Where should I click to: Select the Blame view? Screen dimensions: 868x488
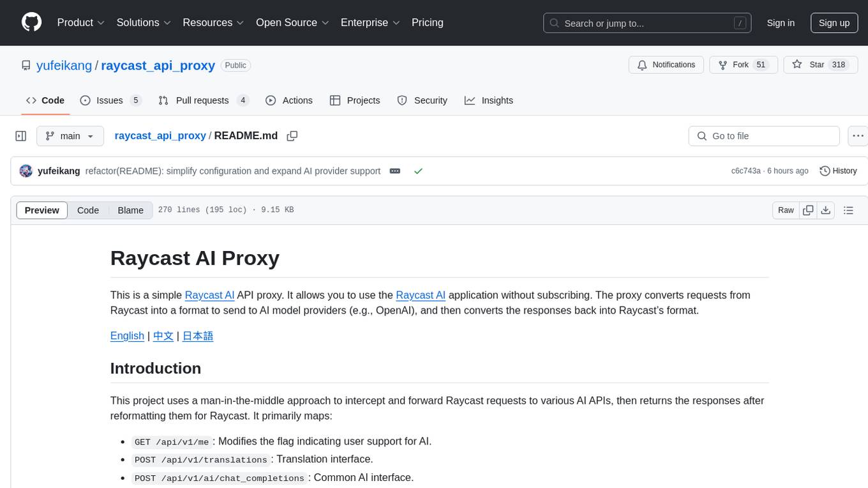pos(131,210)
